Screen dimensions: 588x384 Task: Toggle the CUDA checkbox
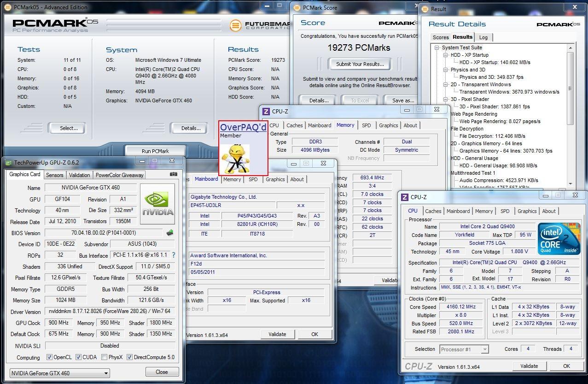tap(79, 357)
